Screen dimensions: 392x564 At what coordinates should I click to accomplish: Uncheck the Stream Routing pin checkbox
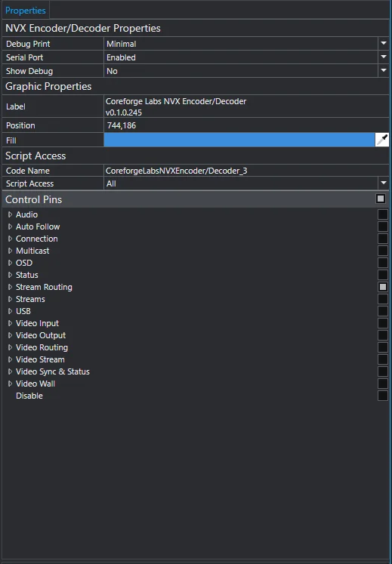click(383, 287)
